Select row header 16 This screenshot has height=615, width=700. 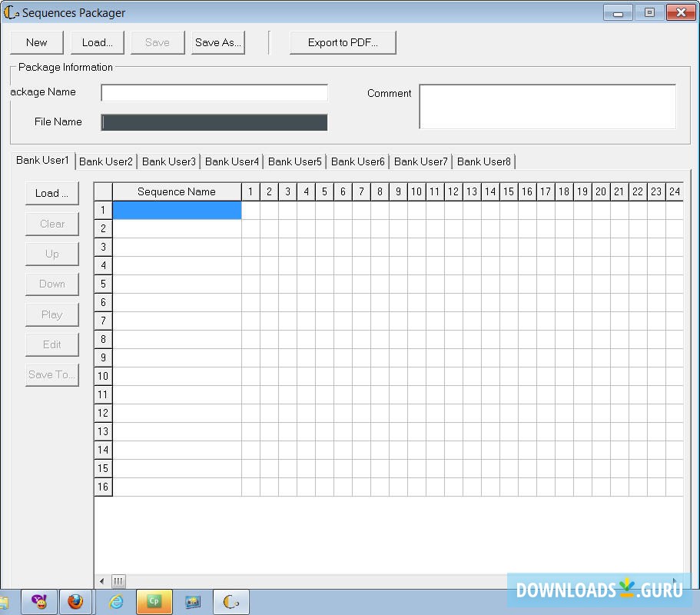pos(103,487)
